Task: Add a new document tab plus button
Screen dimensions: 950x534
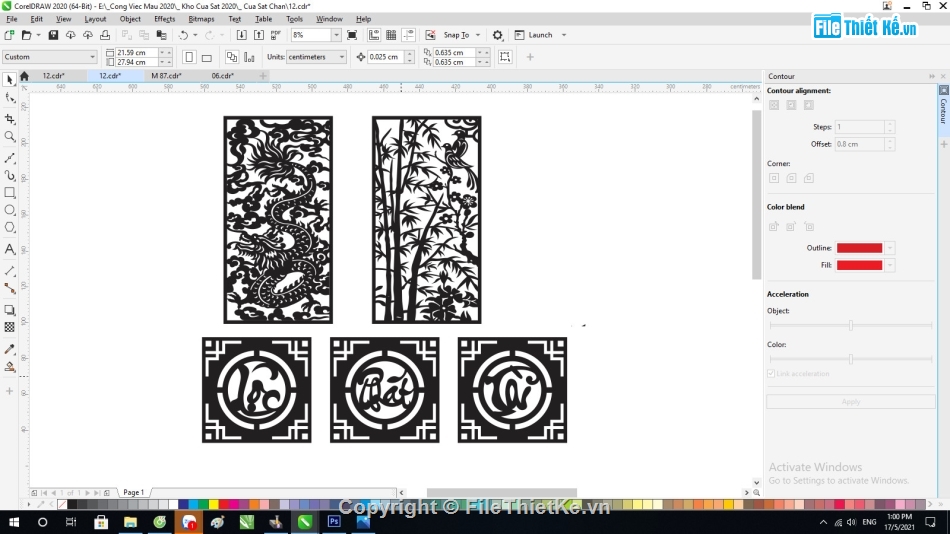Action: pyautogui.click(x=263, y=76)
